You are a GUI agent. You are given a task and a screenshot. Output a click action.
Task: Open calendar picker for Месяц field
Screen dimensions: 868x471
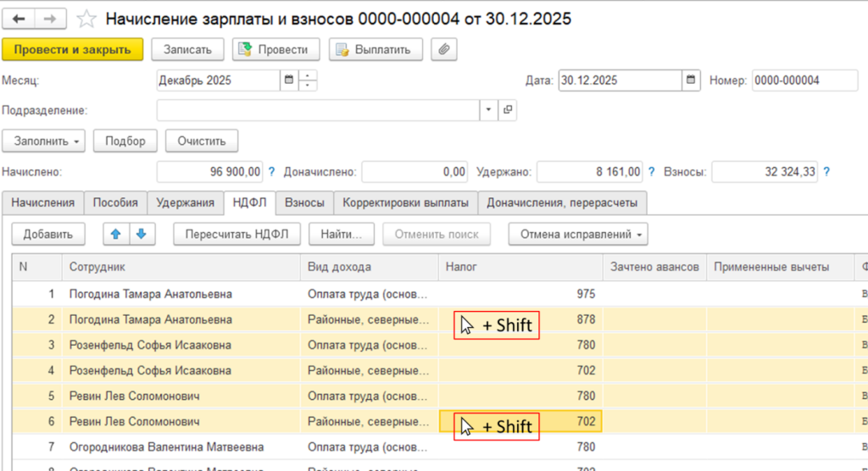pyautogui.click(x=289, y=80)
